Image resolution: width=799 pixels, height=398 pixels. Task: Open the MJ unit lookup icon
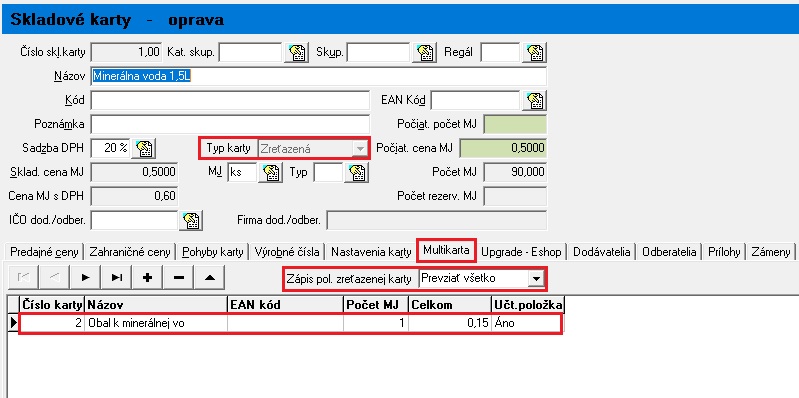[271, 173]
